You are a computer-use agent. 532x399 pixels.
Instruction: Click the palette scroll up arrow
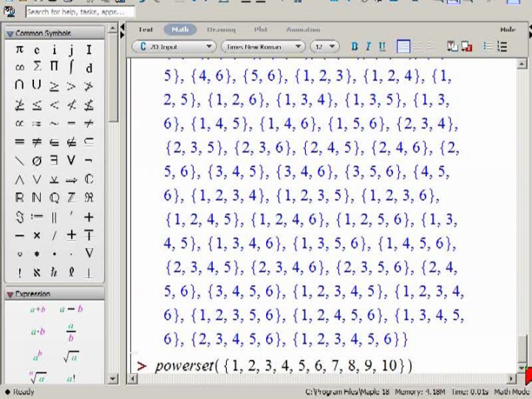coord(113,29)
